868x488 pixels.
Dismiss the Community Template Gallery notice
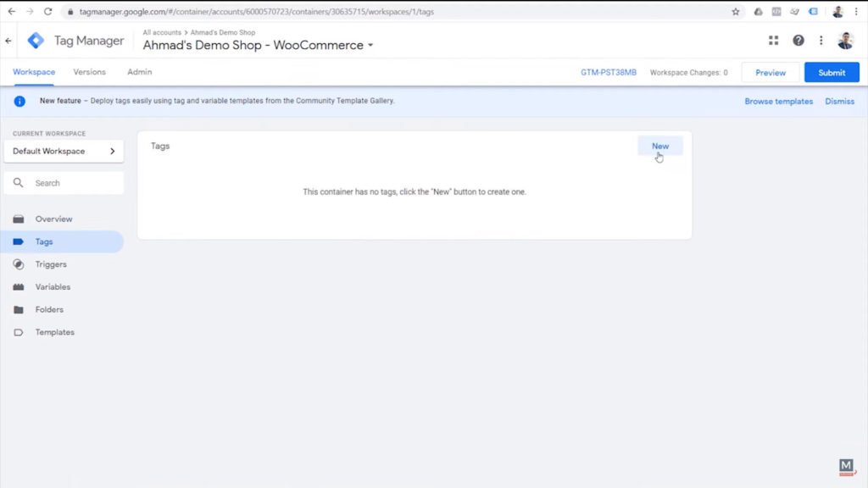[839, 101]
